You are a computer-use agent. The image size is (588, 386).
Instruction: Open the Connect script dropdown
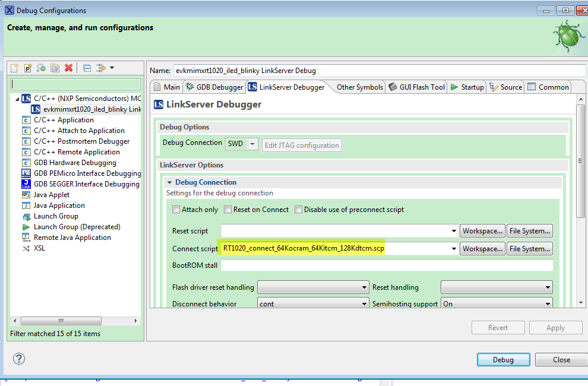point(454,249)
